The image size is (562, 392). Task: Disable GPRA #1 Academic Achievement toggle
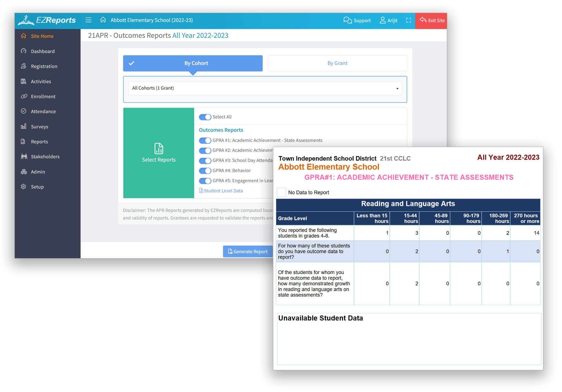click(205, 140)
